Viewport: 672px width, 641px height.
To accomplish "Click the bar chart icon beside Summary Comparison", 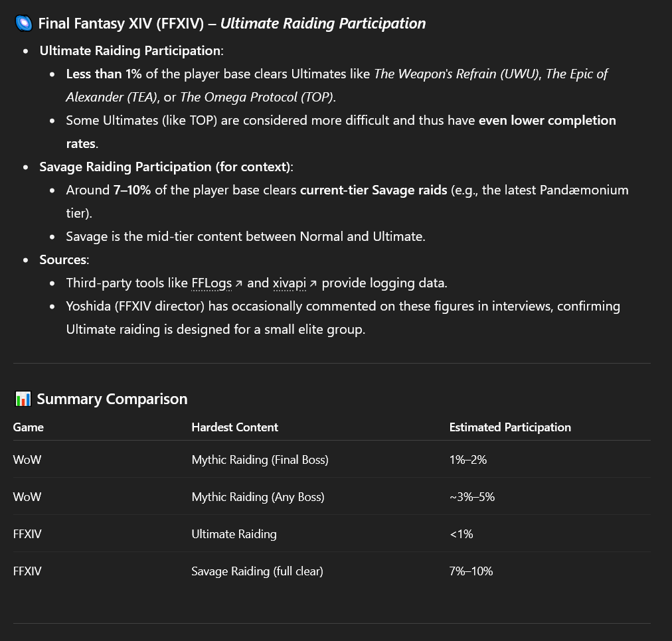I will 23,399.
